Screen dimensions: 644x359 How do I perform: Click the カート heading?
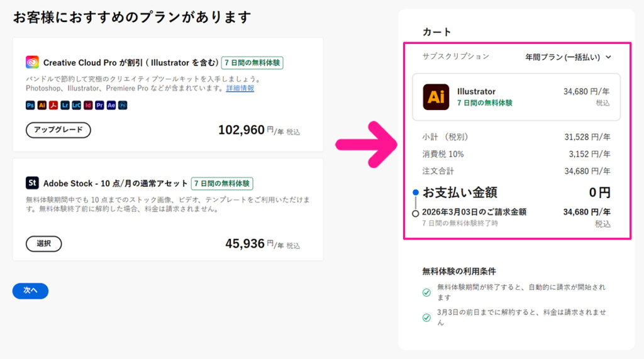pos(436,32)
